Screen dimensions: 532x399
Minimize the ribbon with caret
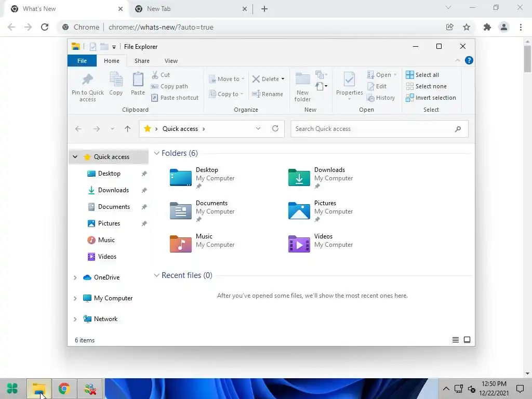point(457,60)
